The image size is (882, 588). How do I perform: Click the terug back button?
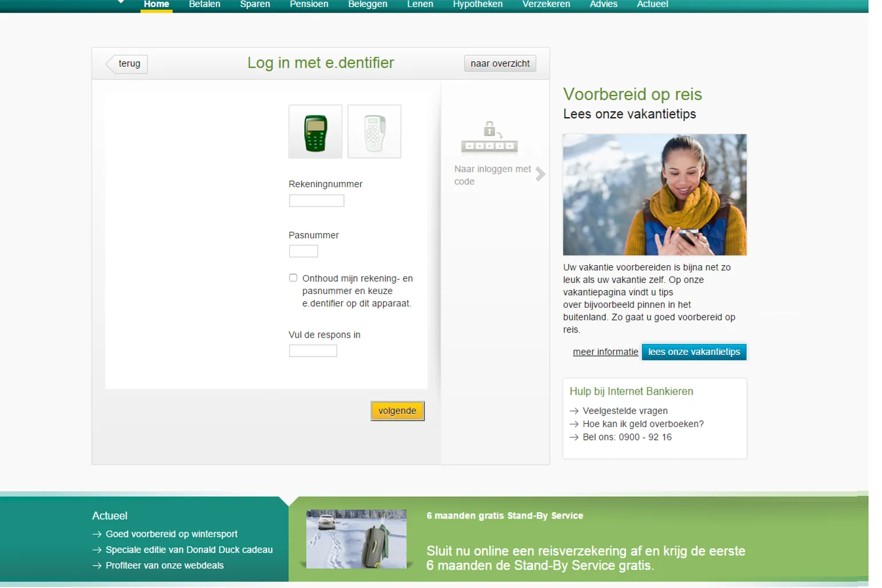[127, 64]
